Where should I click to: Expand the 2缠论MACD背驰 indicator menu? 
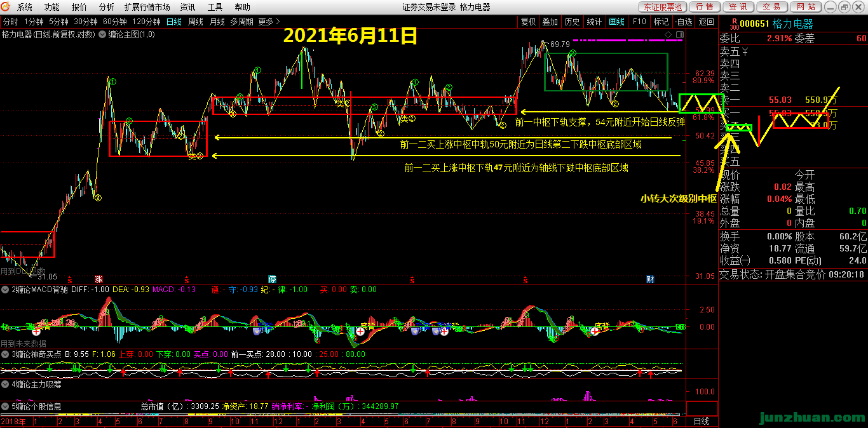pyautogui.click(x=6, y=290)
